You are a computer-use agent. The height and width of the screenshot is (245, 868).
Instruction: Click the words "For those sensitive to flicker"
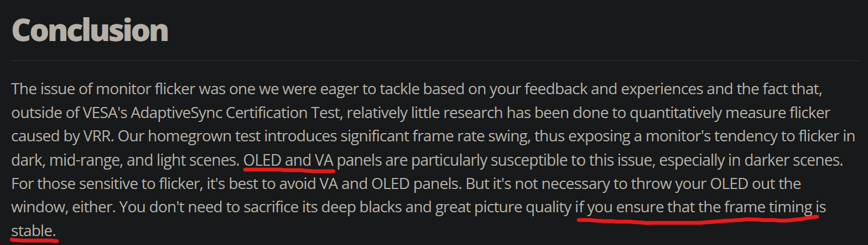click(x=106, y=184)
